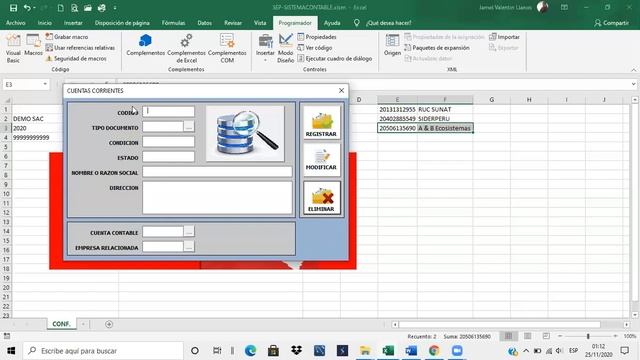Click the ELIMINAR button
Screen dimensions: 640x360
[x=322, y=198]
